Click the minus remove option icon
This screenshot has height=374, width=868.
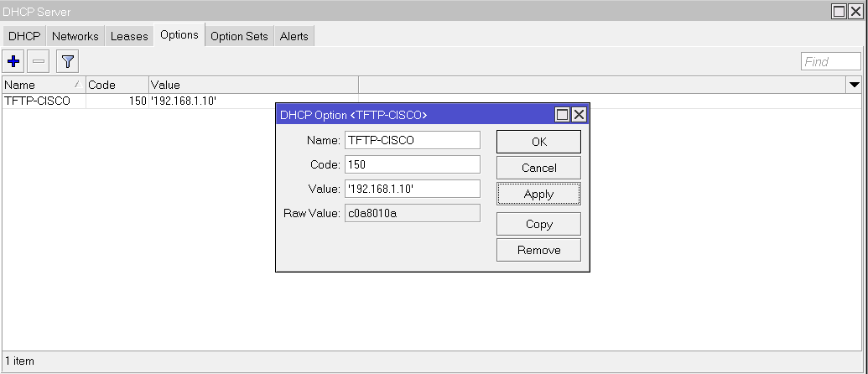tap(39, 61)
